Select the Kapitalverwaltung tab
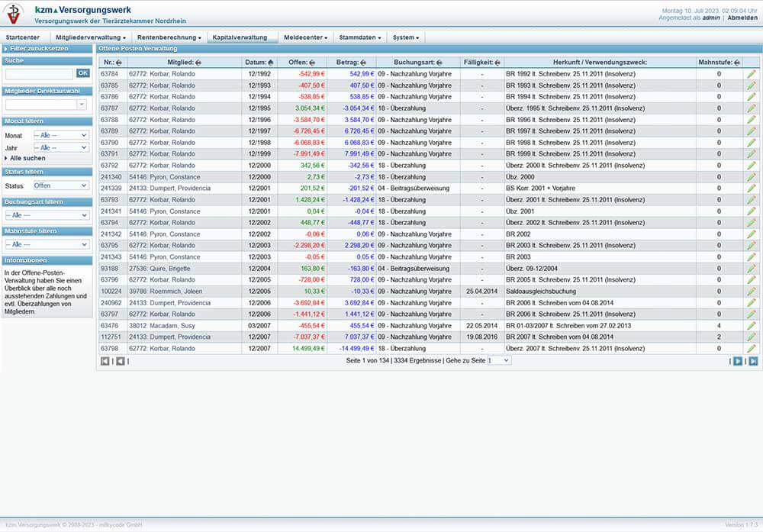The height and width of the screenshot is (532, 763). tap(240, 37)
